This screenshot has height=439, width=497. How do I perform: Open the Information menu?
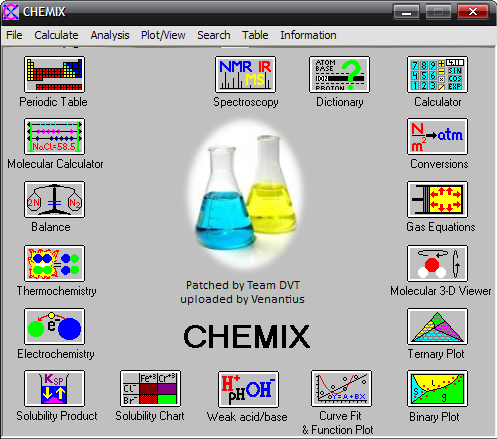(308, 35)
